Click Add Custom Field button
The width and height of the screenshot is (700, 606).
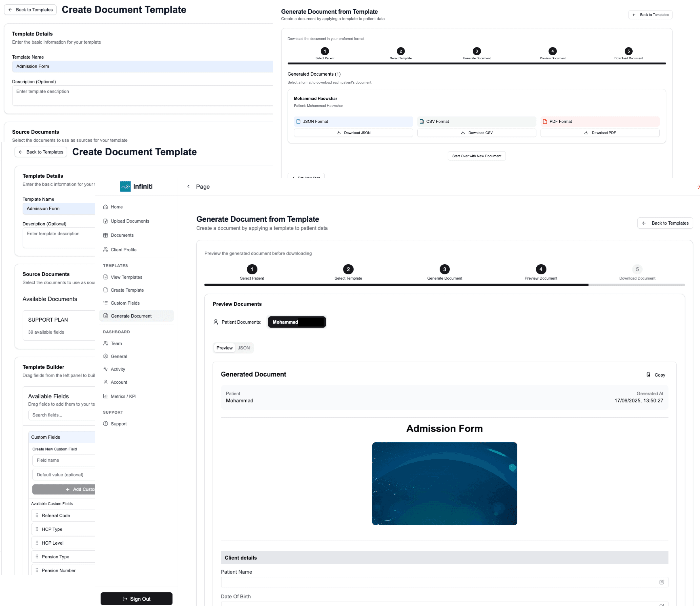click(x=64, y=489)
